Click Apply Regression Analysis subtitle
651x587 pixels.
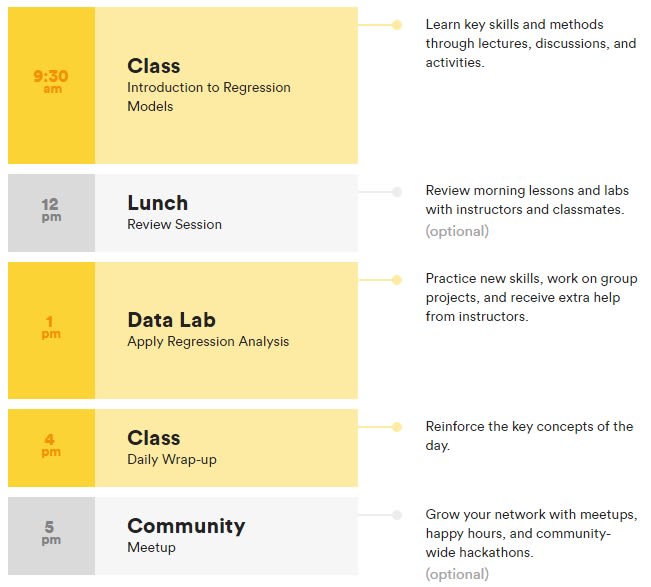point(208,342)
